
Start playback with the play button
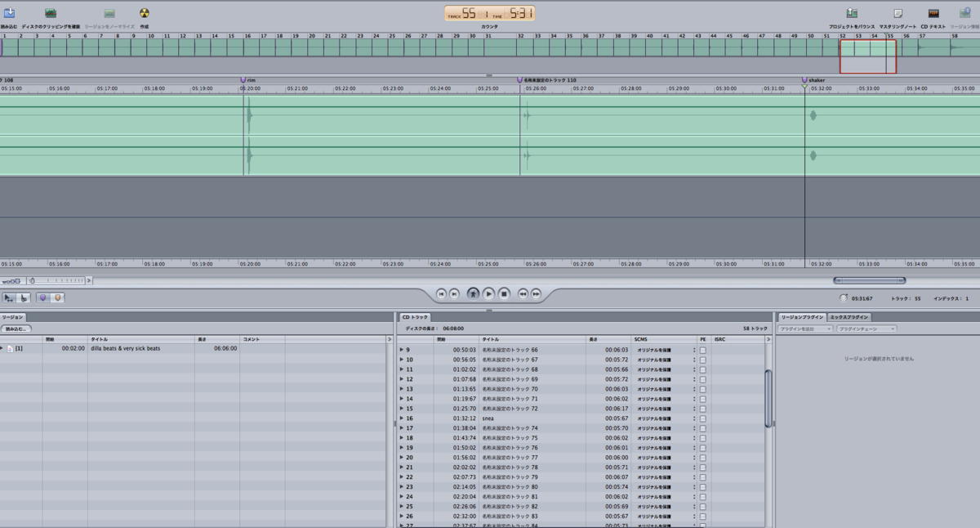[488, 293]
